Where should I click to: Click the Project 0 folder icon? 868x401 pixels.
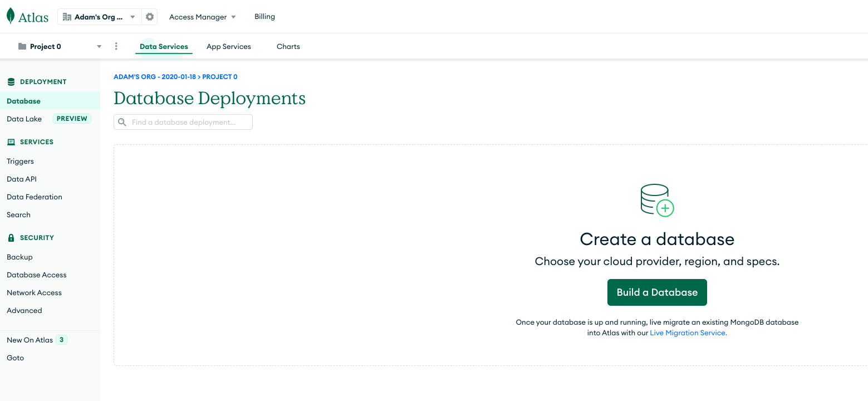(x=22, y=46)
